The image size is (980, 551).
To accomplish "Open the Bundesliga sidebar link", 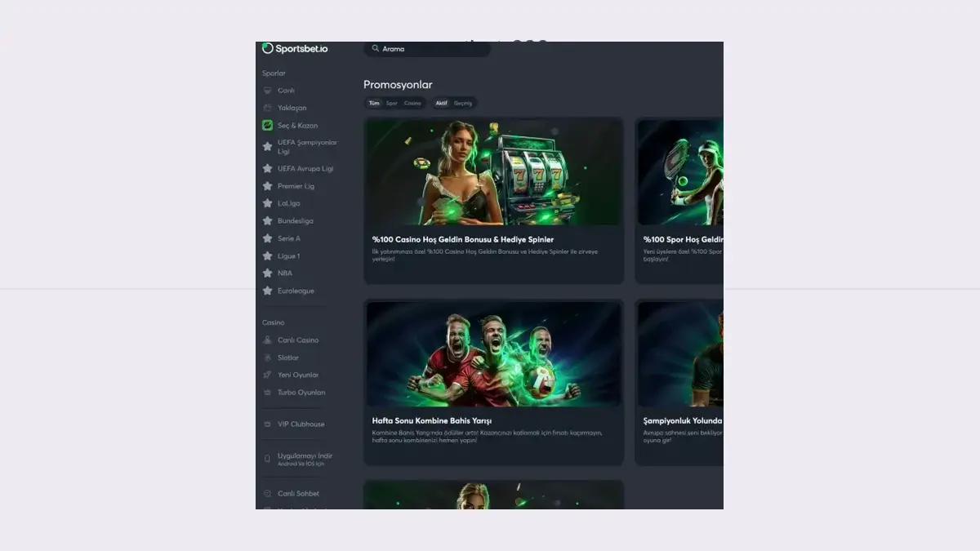I will pyautogui.click(x=295, y=221).
